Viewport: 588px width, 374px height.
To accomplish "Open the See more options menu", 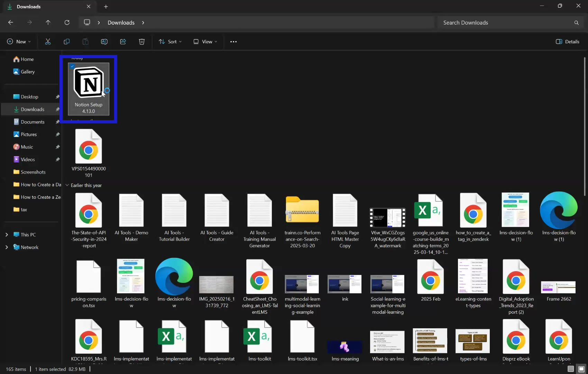I will pyautogui.click(x=233, y=42).
